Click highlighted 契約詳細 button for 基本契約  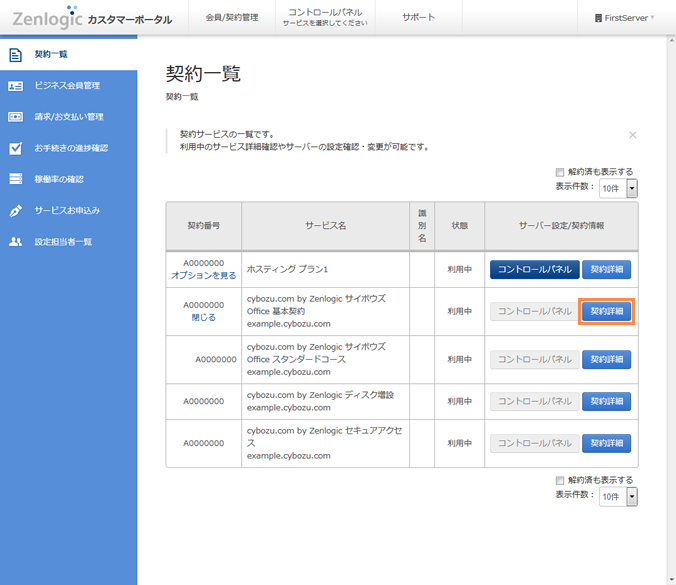click(607, 311)
